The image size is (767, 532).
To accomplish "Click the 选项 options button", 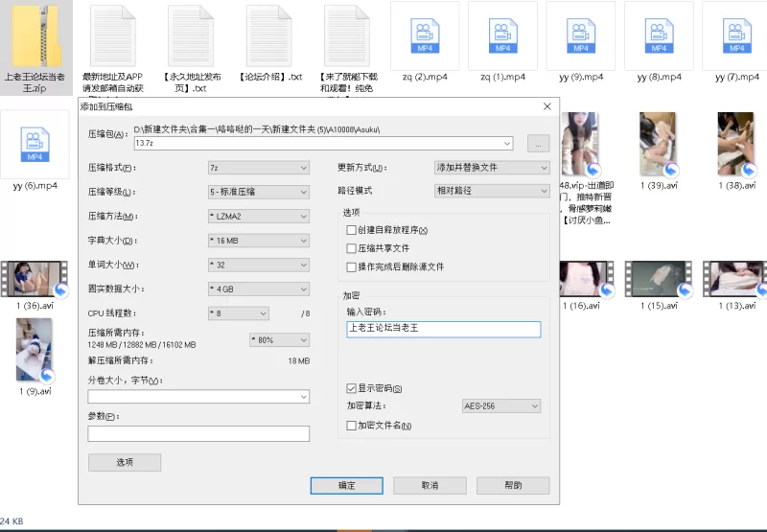I will coord(125,463).
